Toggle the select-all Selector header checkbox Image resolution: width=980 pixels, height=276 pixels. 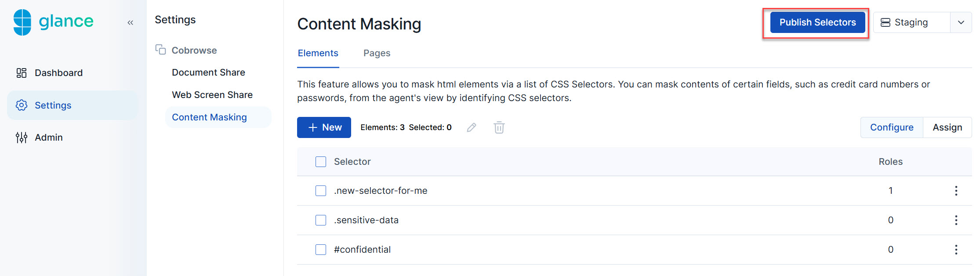coord(321,162)
